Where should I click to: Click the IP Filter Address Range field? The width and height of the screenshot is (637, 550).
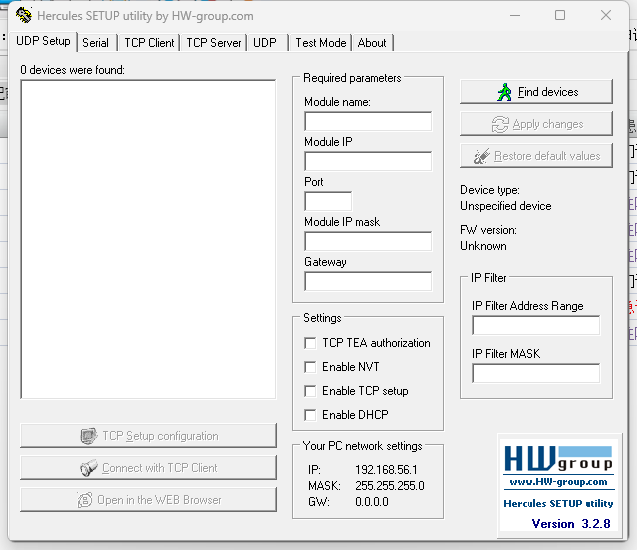coord(536,325)
